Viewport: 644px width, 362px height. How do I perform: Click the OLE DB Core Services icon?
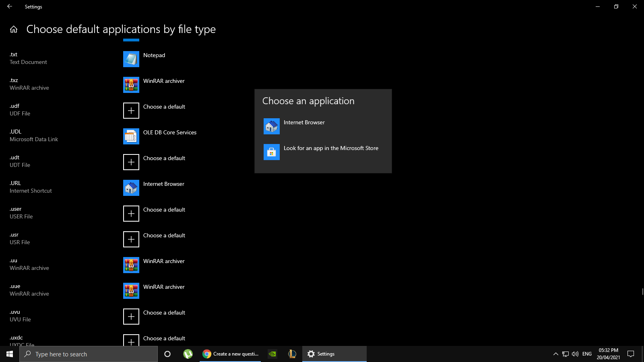(x=131, y=136)
